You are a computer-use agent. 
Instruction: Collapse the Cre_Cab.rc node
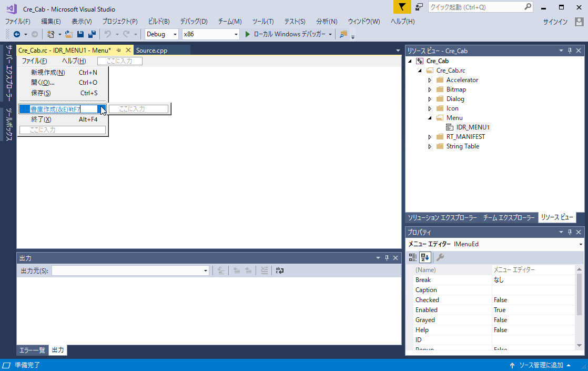pyautogui.click(x=420, y=71)
